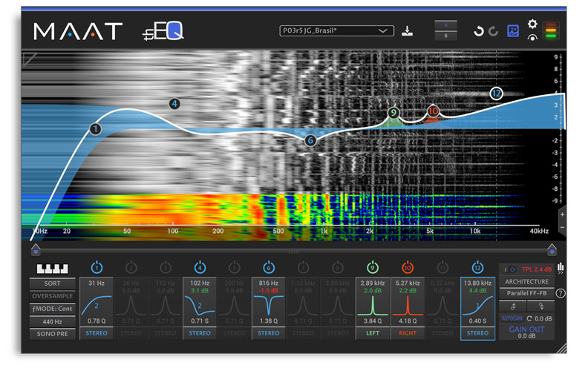Click the traffic light meter icon

click(x=552, y=30)
